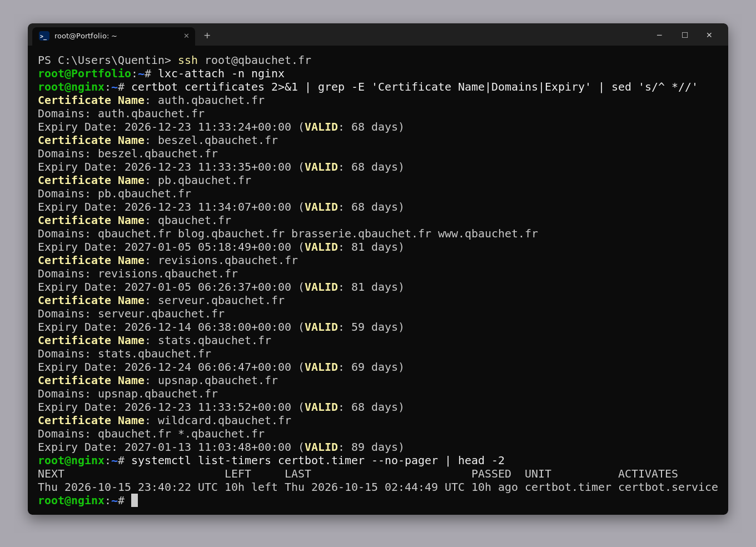Image resolution: width=756 pixels, height=547 pixels.
Task: Click the UNIT column header
Action: click(538, 474)
